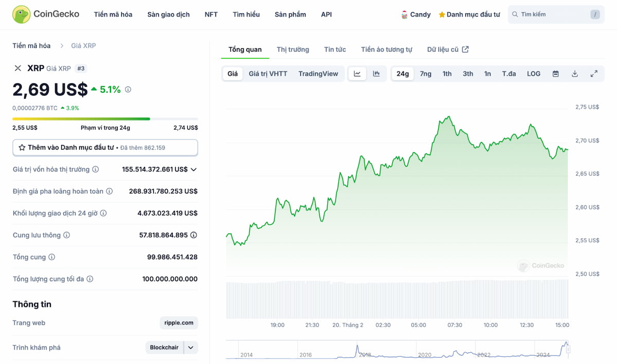Click the volume bars below chart

(397, 299)
